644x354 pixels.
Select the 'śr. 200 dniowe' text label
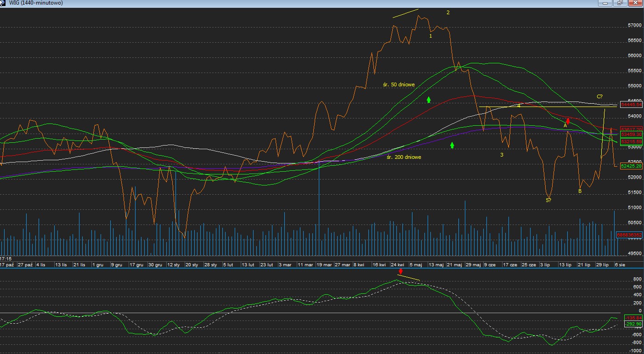click(404, 157)
